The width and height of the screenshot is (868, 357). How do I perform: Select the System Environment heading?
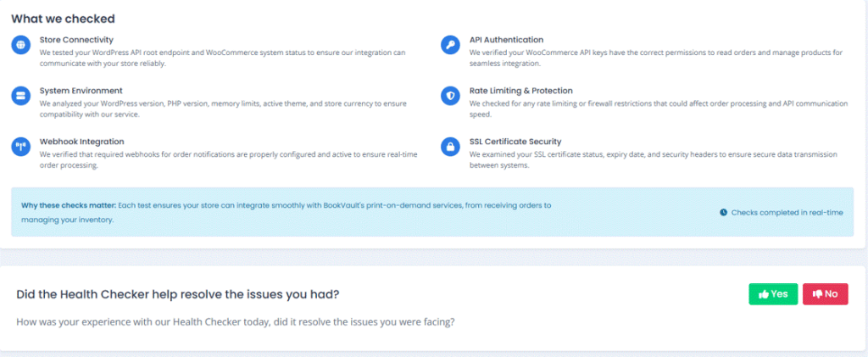(81, 90)
